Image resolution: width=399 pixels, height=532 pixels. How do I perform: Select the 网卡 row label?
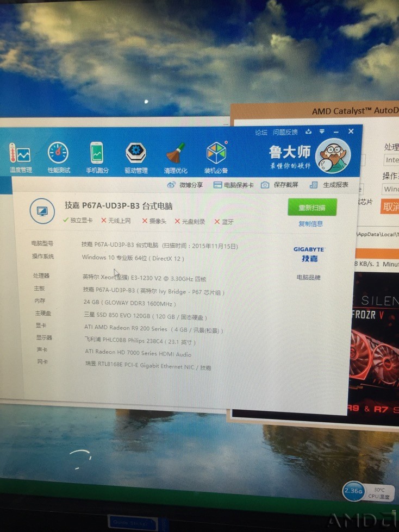tap(43, 362)
